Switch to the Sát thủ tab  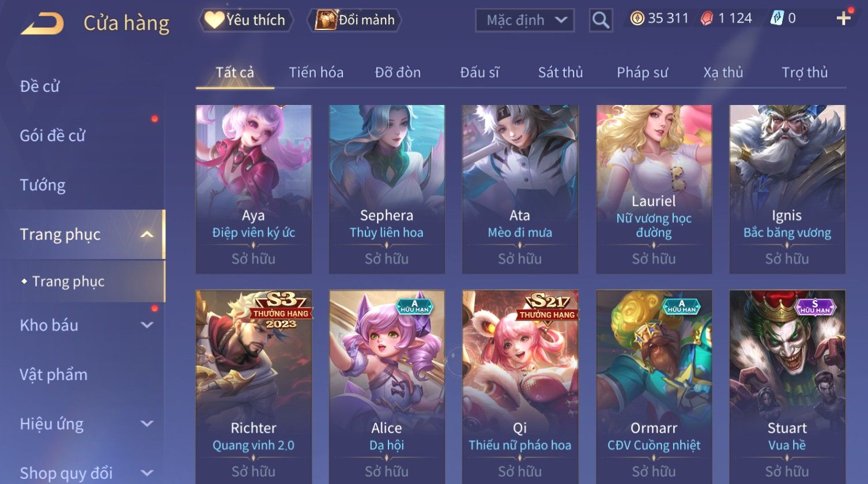coord(560,73)
